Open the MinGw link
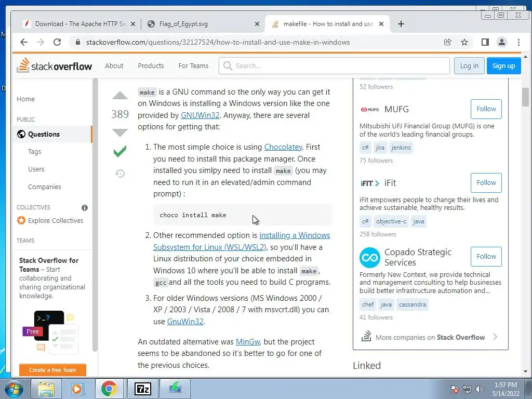The height and width of the screenshot is (399, 532). pyautogui.click(x=248, y=342)
